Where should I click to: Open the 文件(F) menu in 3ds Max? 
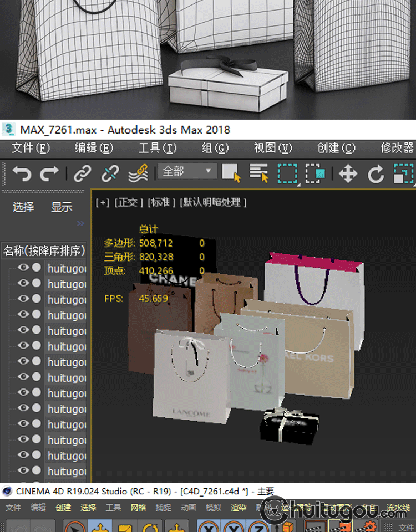(x=31, y=148)
